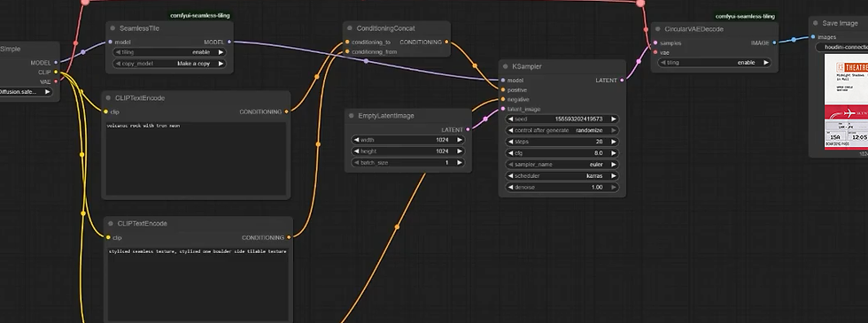Click the MODEL output port on the loader node
This screenshot has height=323, width=868.
pos(56,63)
